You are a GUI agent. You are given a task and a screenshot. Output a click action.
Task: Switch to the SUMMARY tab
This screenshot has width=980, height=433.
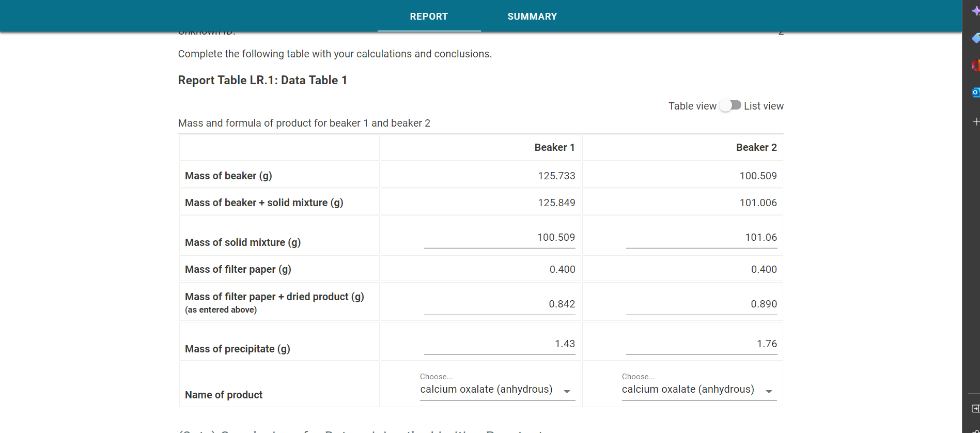point(532,16)
